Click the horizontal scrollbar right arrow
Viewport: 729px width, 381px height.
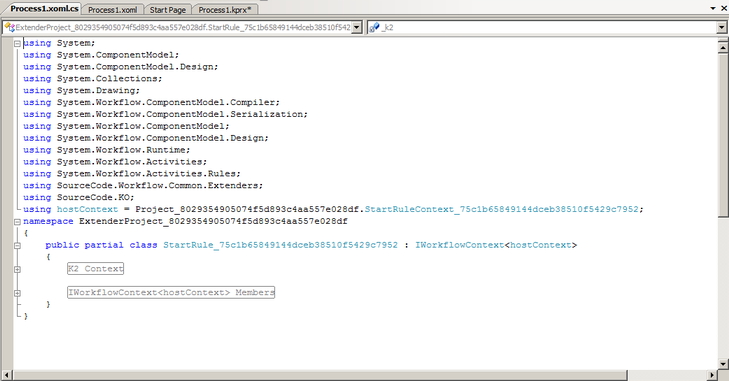(712, 374)
